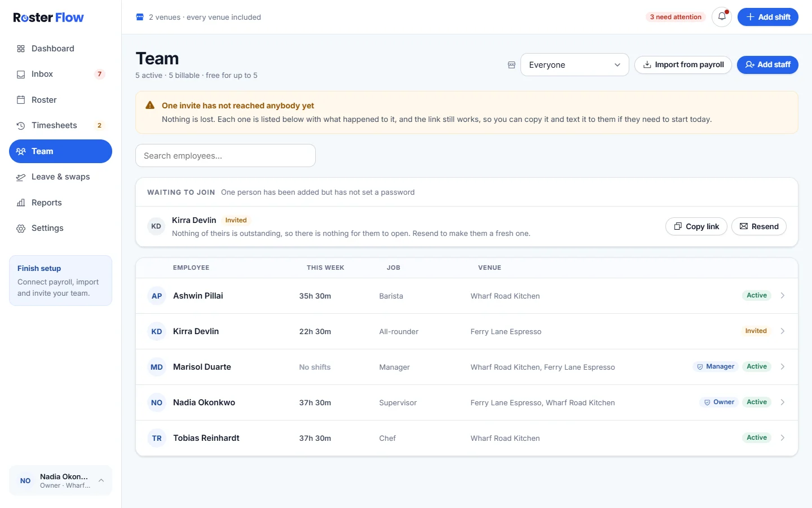Screen dimensions: 812x508
Task: Open Nadia Okonkwo's row chevron
Action: click(783, 402)
